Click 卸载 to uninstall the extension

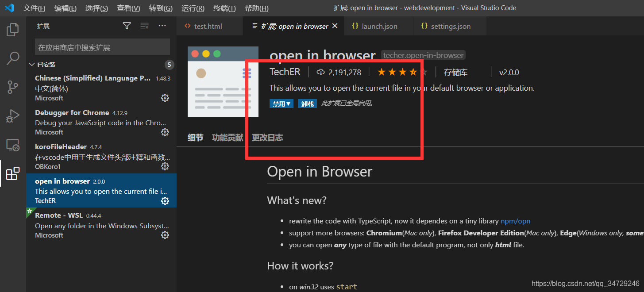click(307, 103)
